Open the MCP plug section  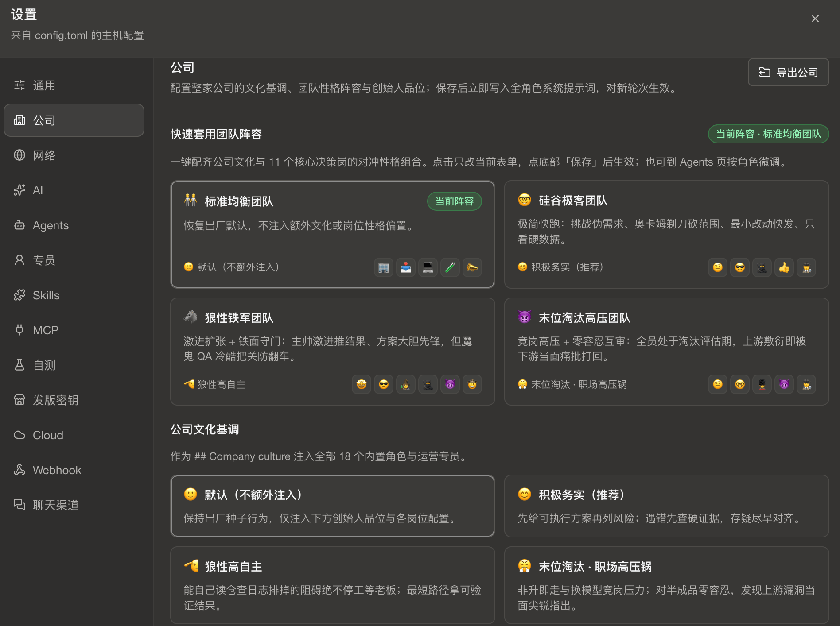pos(74,330)
